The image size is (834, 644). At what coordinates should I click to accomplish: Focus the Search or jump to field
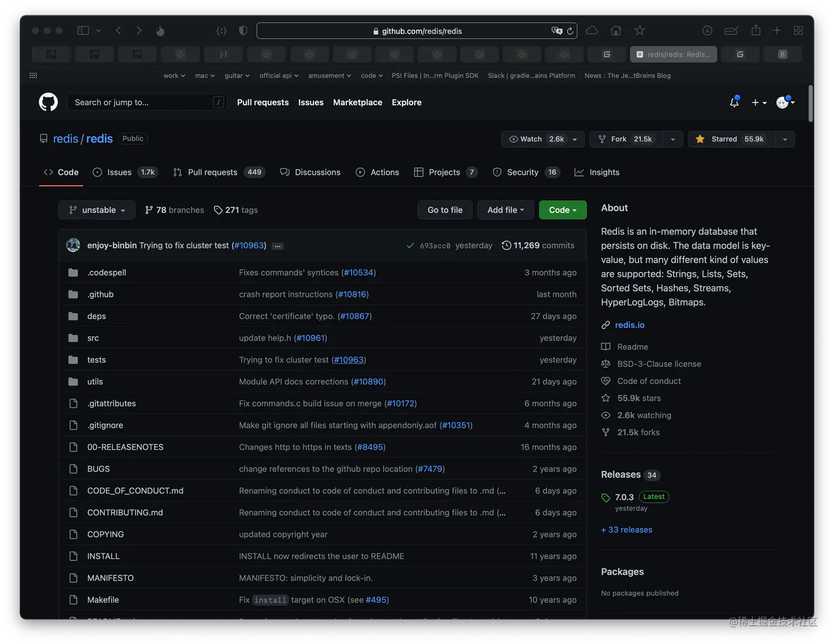coord(147,102)
